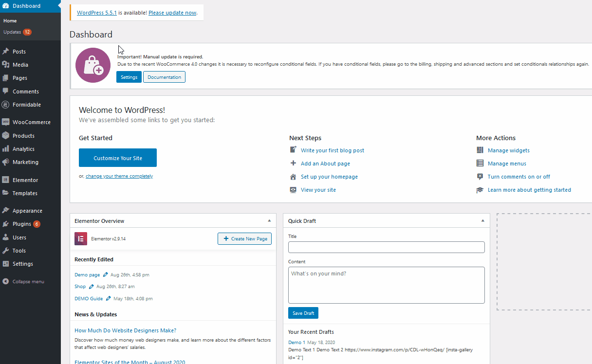592x364 pixels.
Task: Click Customize Your Site button
Action: tap(118, 158)
